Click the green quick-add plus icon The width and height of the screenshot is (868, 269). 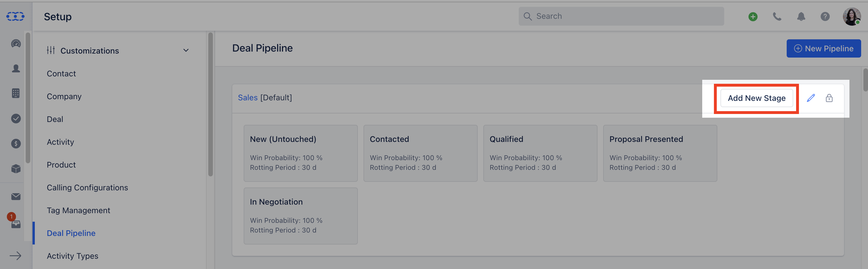click(x=753, y=17)
